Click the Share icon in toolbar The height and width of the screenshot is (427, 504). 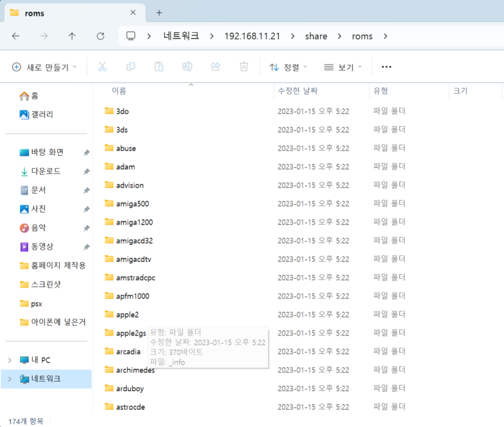[x=215, y=67]
